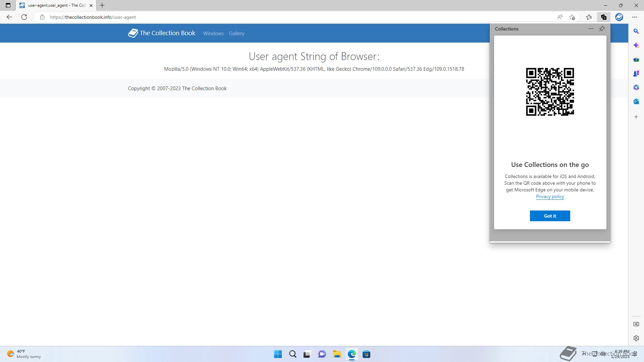This screenshot has width=644, height=362.
Task: Open the Discover sparkle sidebar icon
Action: click(x=636, y=45)
